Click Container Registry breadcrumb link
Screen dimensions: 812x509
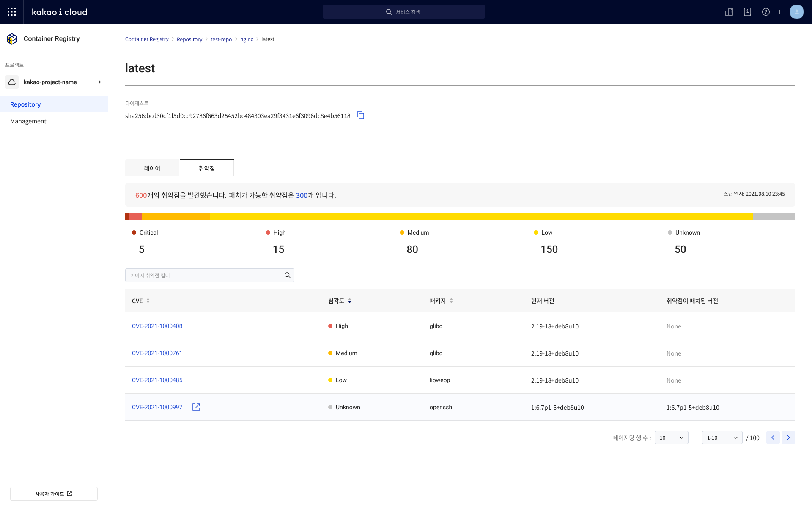coord(147,39)
